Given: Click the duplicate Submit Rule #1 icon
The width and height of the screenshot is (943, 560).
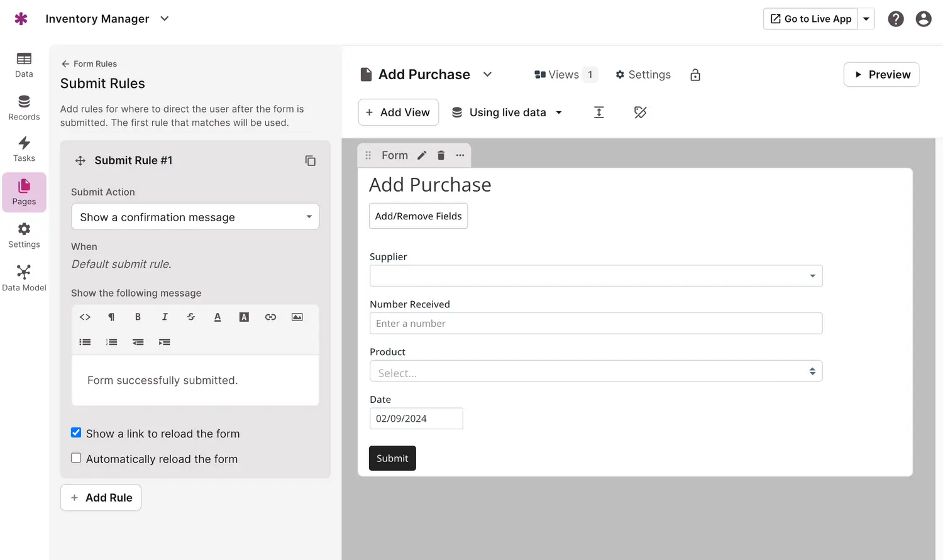Looking at the screenshot, I should point(310,161).
